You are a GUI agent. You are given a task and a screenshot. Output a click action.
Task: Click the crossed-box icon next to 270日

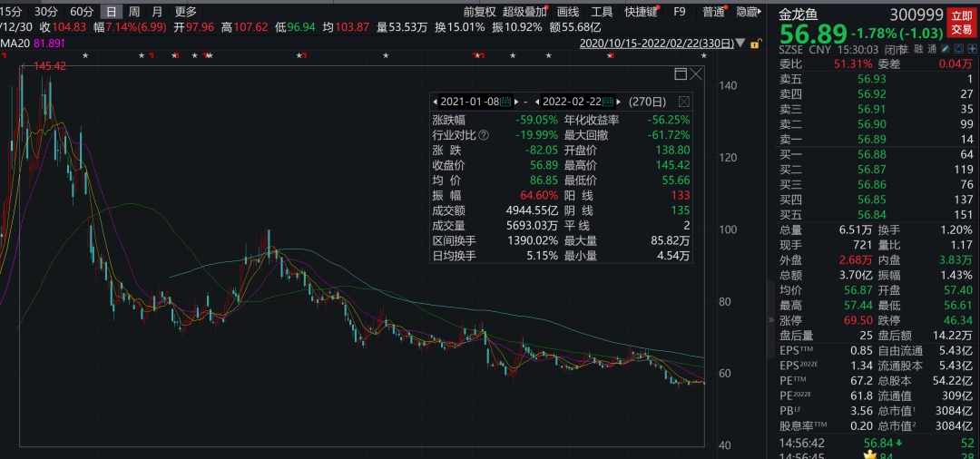[684, 102]
